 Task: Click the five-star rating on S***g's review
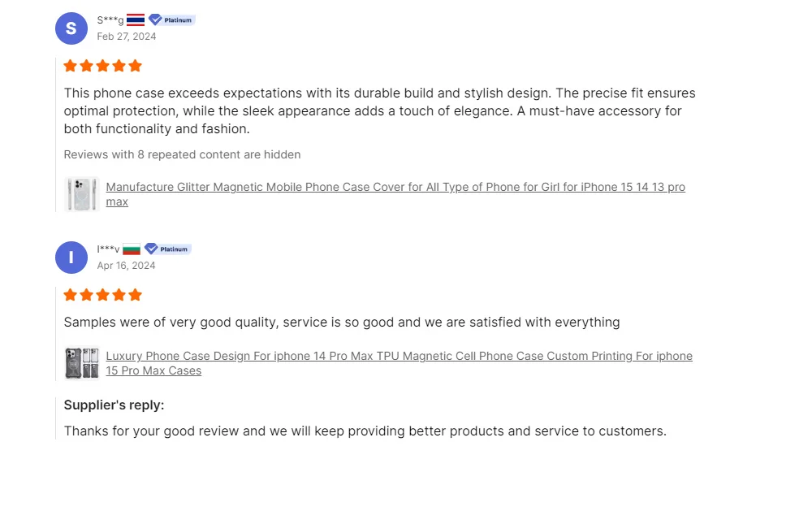pyautogui.click(x=103, y=66)
